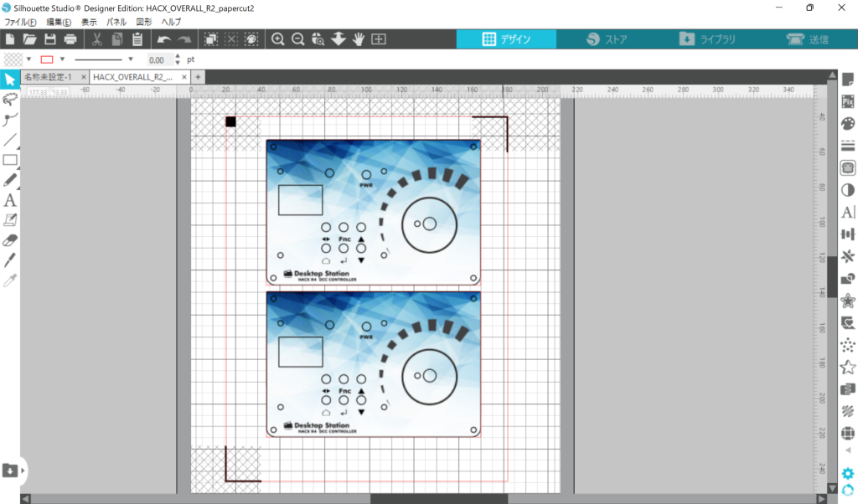
Task: Choose the Knife tool
Action: tap(10, 260)
